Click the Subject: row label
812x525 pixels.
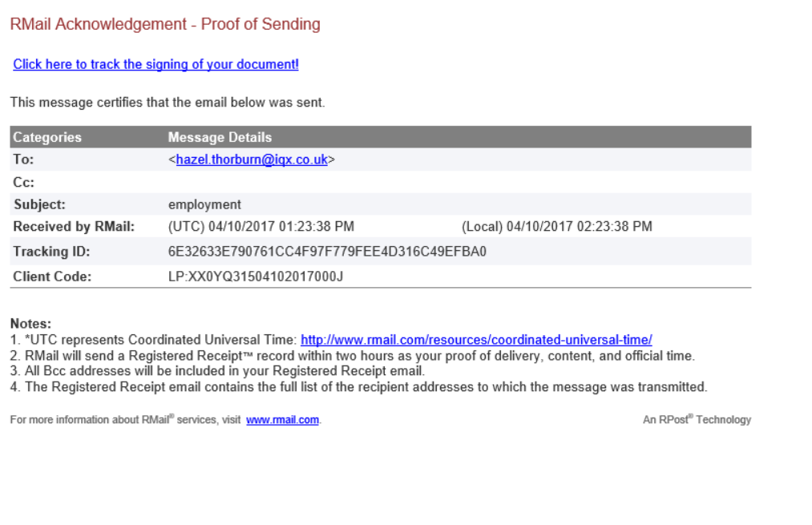coord(39,204)
